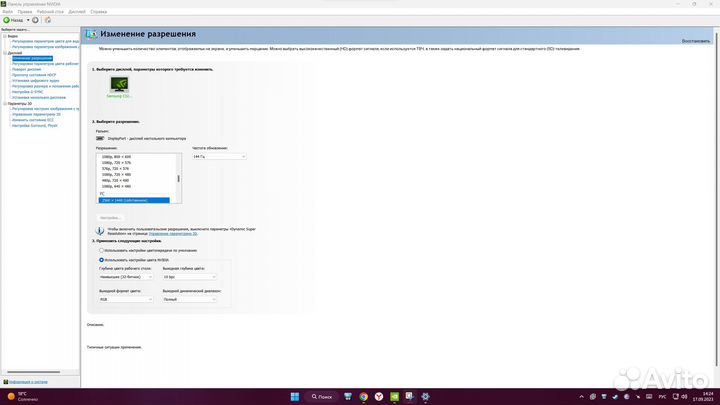This screenshot has height=405, width=720.
Task: Click the Home toolbar icon
Action: point(48,20)
